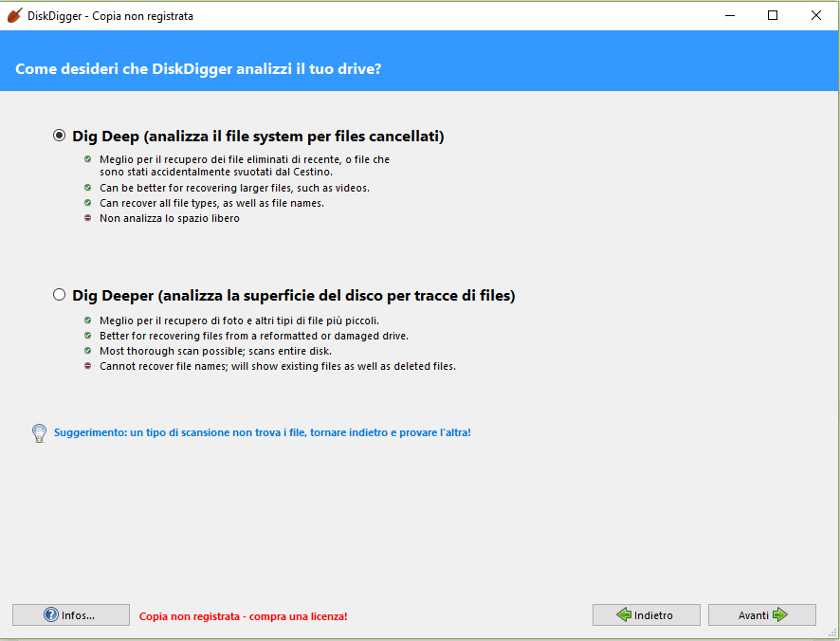Click the text 'Can be better for recovering larger files, such as videos.'
Screen dimensions: 840x641
(x=234, y=188)
